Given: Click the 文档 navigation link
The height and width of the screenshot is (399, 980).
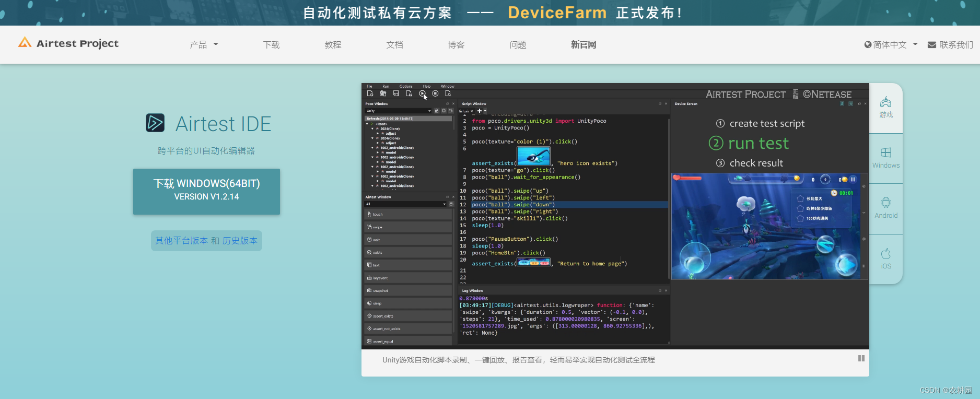Looking at the screenshot, I should pyautogui.click(x=394, y=44).
